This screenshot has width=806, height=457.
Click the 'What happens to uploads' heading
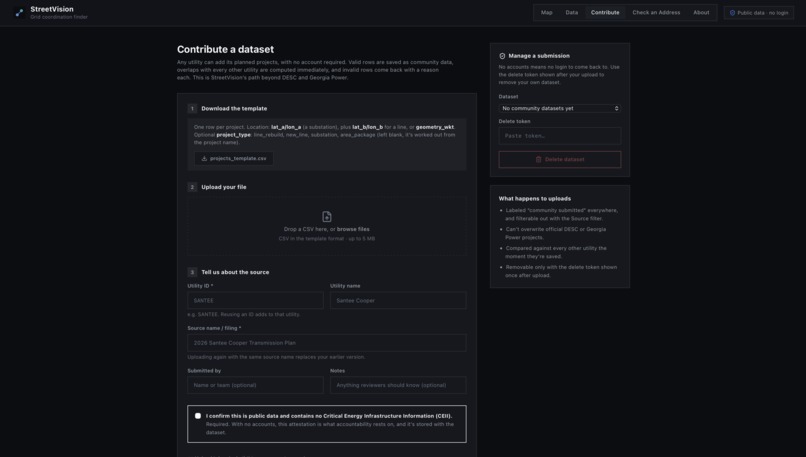click(x=535, y=198)
